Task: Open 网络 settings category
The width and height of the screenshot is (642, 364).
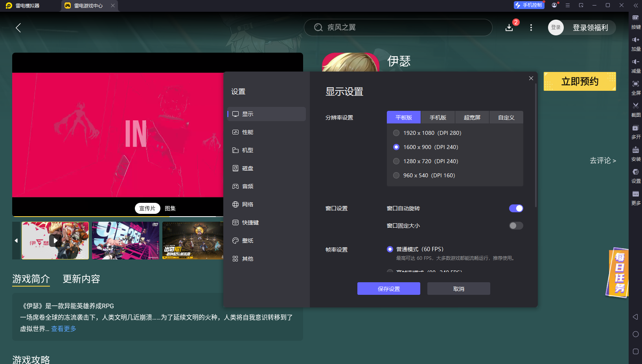Action: click(267, 204)
